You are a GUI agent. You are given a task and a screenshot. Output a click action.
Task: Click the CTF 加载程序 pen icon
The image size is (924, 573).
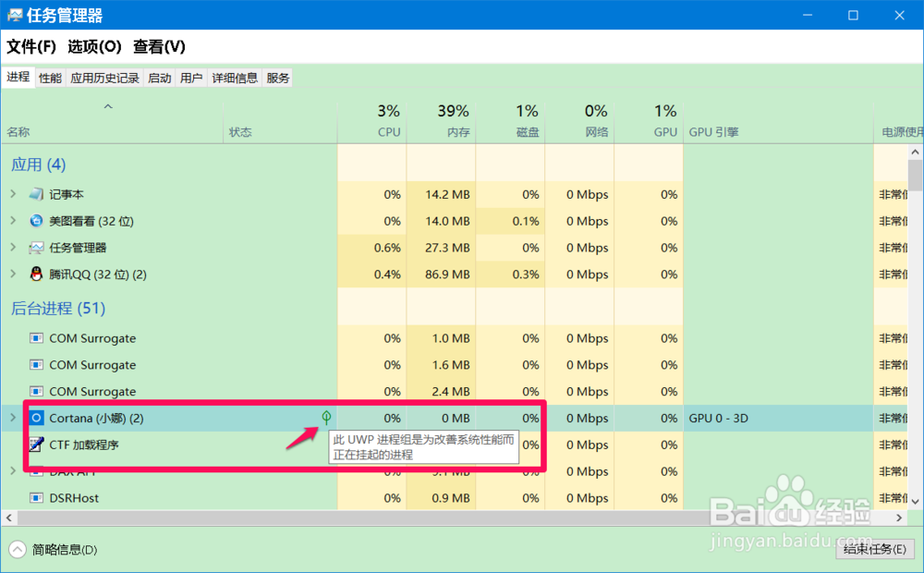(x=36, y=444)
